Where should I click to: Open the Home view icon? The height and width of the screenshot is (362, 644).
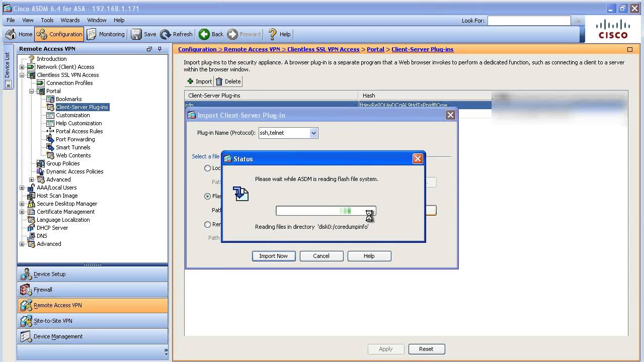[x=11, y=34]
